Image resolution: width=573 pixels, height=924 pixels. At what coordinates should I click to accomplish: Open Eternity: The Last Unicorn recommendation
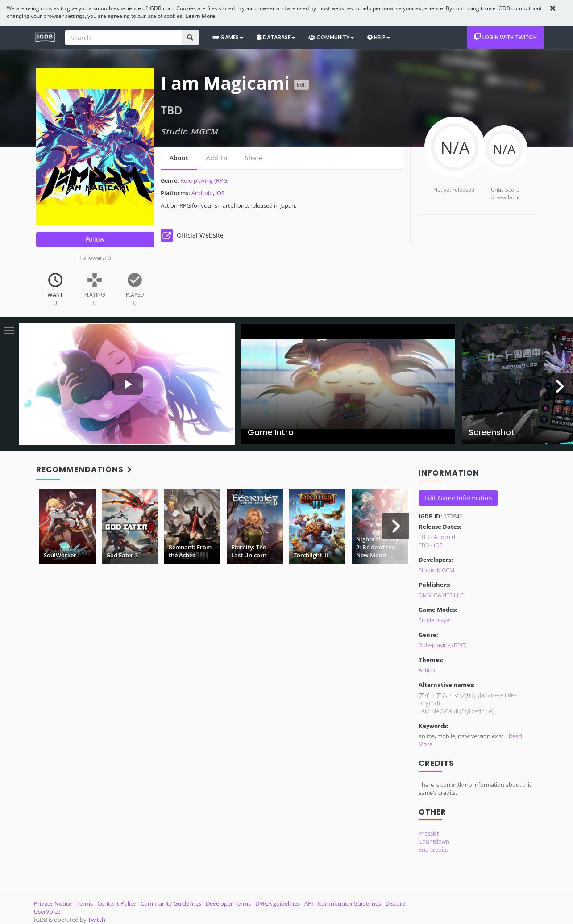coord(255,526)
